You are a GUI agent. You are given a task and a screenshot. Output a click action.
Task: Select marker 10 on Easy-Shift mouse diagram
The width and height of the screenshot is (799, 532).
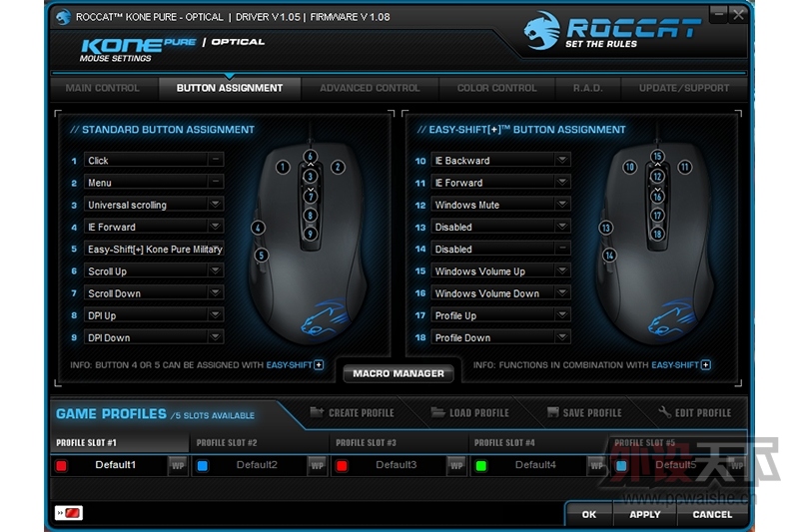point(630,167)
